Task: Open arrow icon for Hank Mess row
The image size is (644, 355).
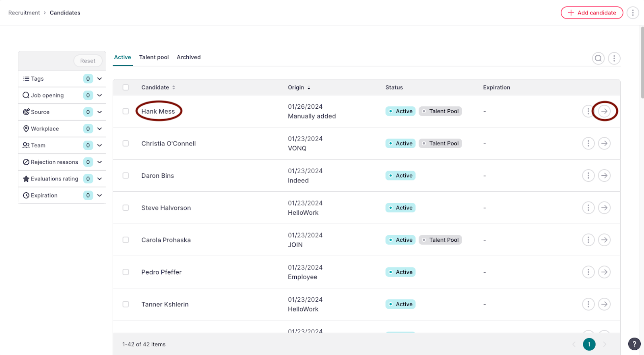Action: coord(604,111)
